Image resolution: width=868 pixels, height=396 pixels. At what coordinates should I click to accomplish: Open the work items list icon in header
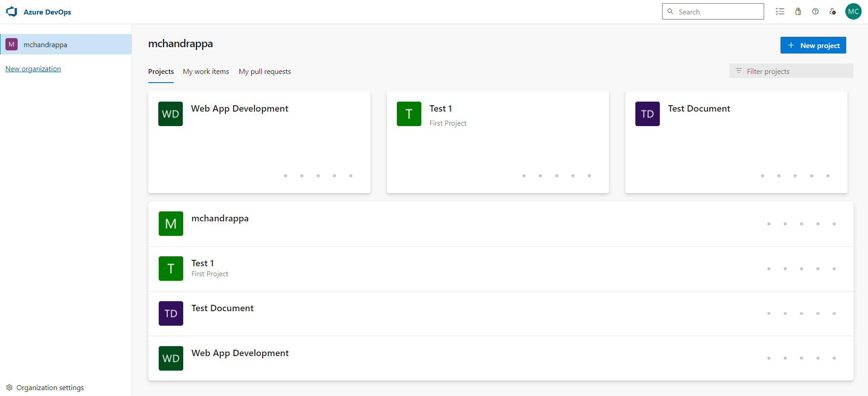coord(780,12)
